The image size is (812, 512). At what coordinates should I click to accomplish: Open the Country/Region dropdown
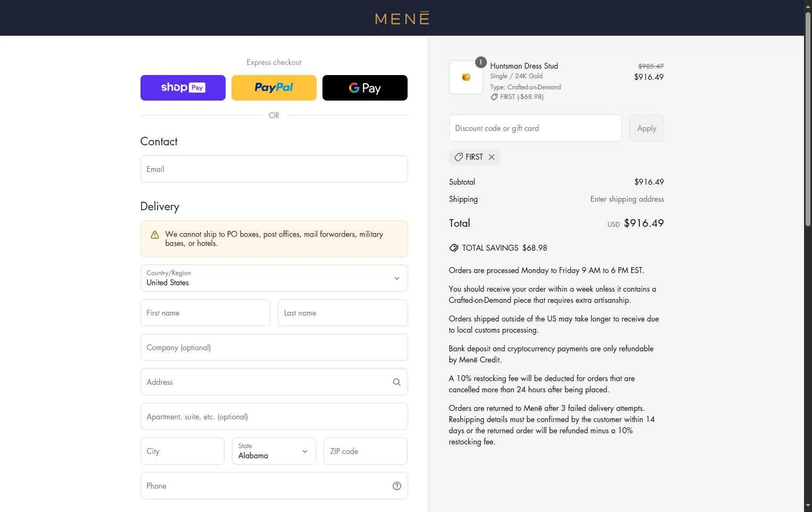(x=274, y=278)
